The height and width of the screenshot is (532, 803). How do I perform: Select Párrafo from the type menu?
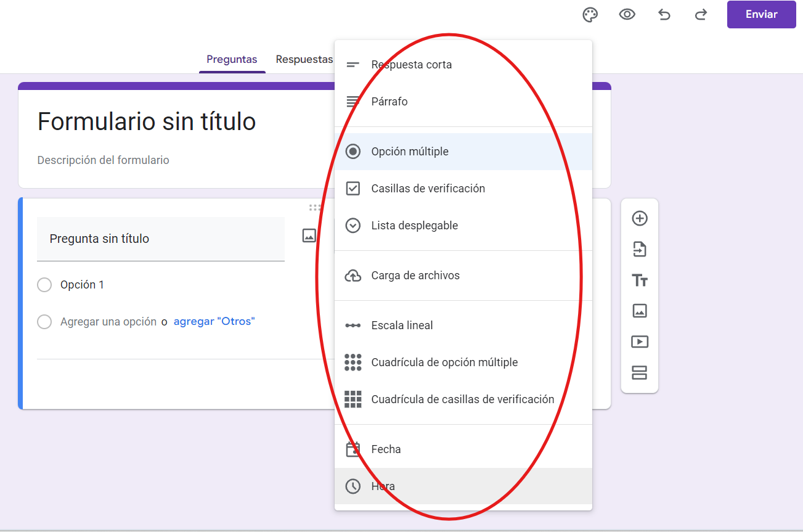463,102
